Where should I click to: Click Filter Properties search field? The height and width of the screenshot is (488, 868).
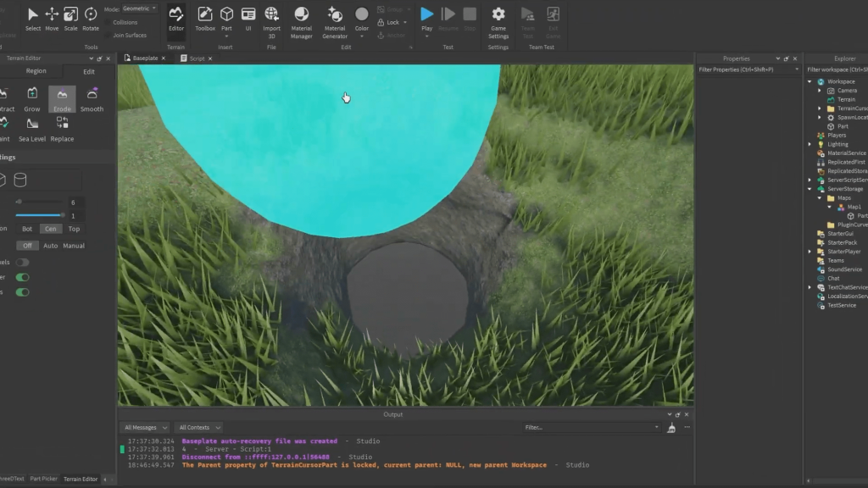748,69
